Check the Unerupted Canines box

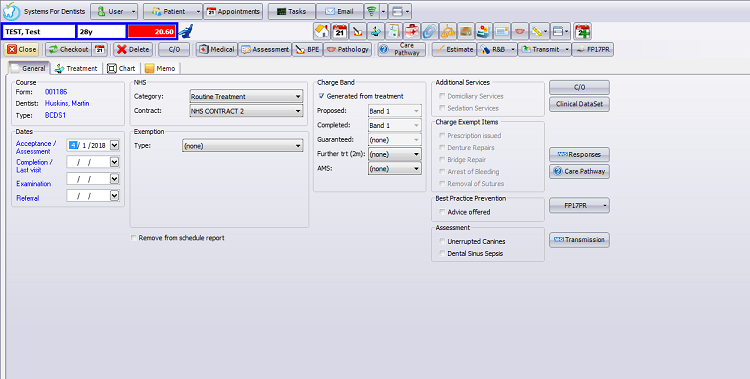[x=442, y=242]
